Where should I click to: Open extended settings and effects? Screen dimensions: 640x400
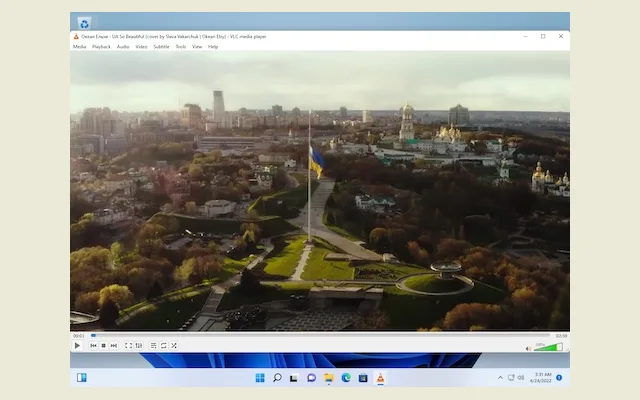(139, 346)
